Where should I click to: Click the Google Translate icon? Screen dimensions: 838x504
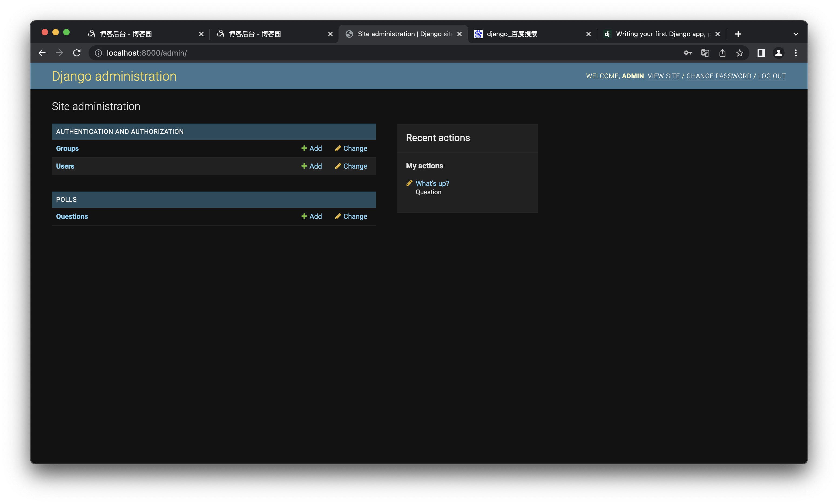click(705, 53)
